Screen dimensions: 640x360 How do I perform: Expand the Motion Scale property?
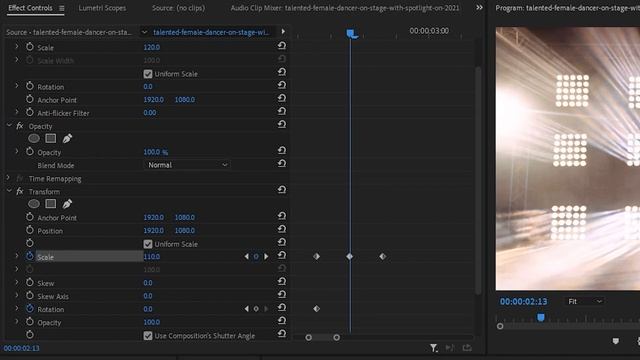(16, 47)
